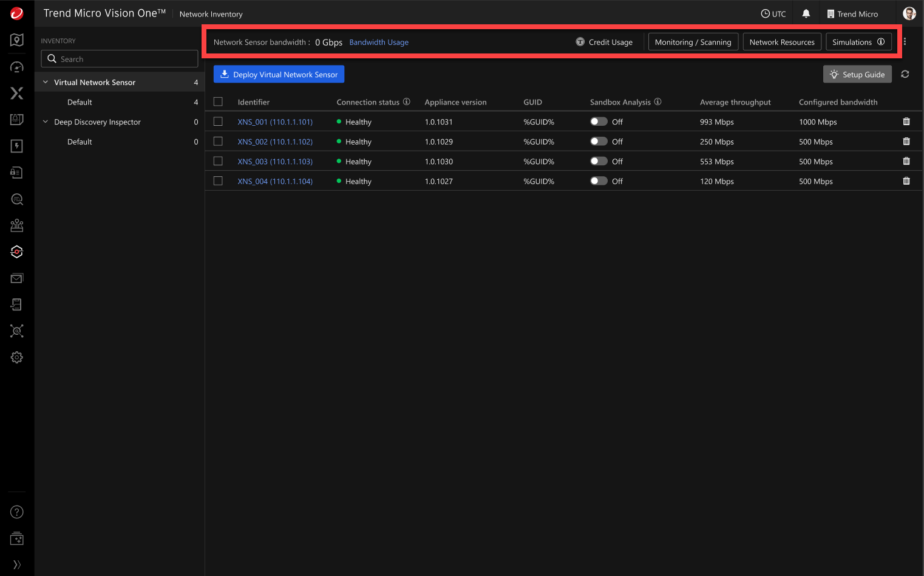Open the settings gear in left sidebar
The width and height of the screenshot is (924, 576).
(x=17, y=357)
